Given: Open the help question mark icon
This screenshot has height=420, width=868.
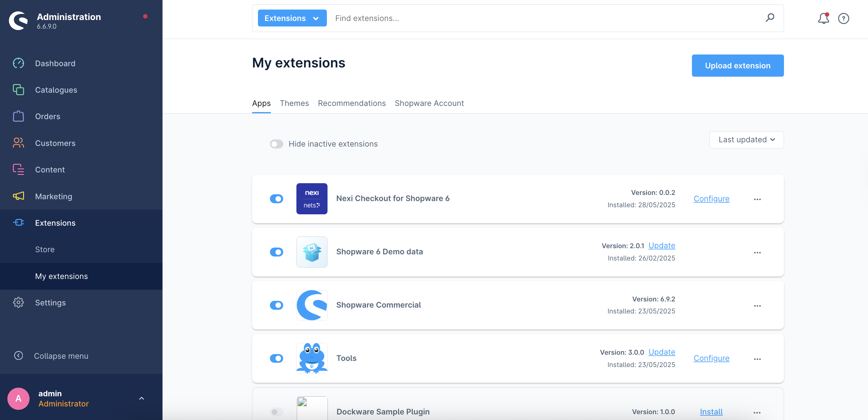Looking at the screenshot, I should point(843,18).
